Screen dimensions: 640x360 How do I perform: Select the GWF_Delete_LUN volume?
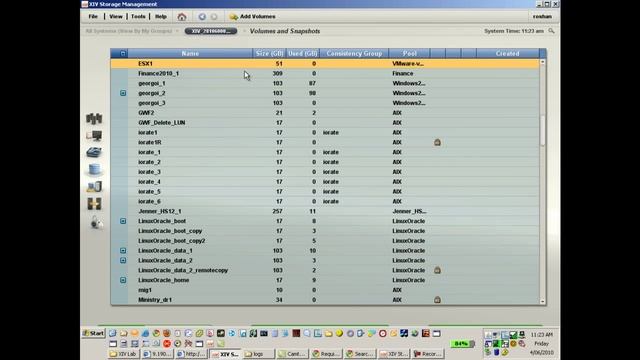click(325, 122)
